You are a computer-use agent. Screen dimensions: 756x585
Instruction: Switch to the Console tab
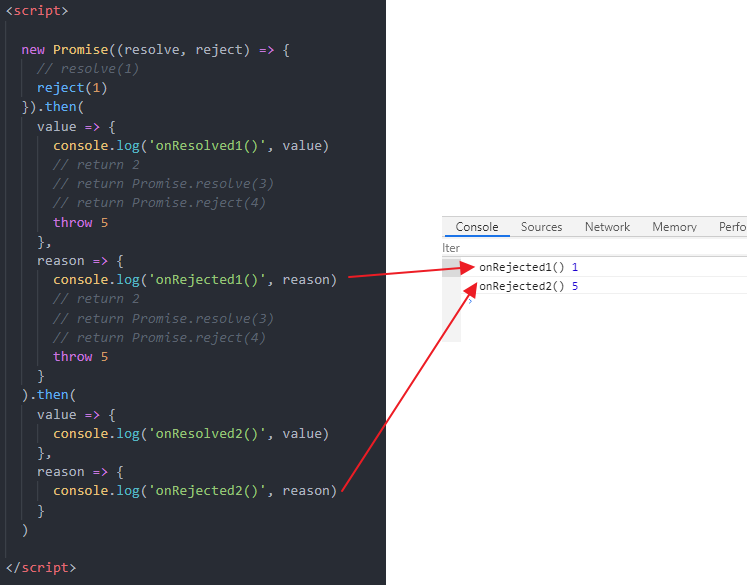476,227
